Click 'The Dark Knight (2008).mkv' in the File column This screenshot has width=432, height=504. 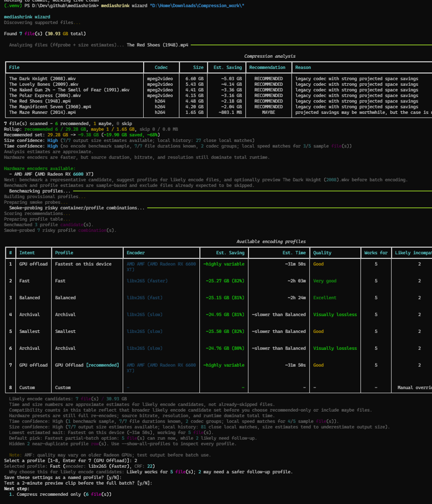point(43,79)
